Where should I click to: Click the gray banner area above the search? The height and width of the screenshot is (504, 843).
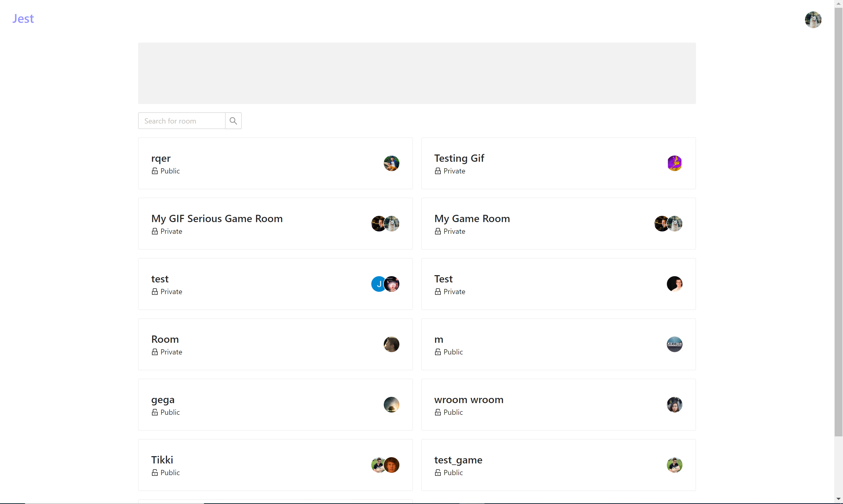417,73
